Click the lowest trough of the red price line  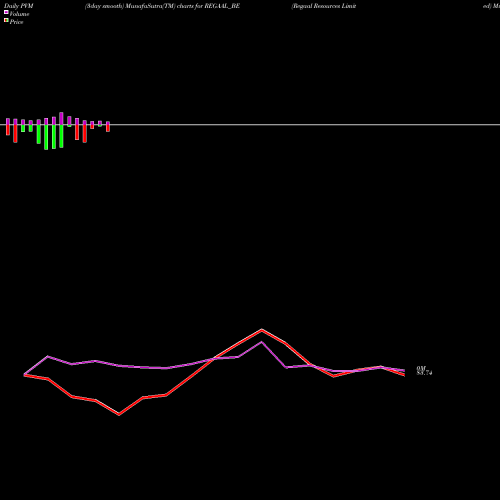[119, 414]
